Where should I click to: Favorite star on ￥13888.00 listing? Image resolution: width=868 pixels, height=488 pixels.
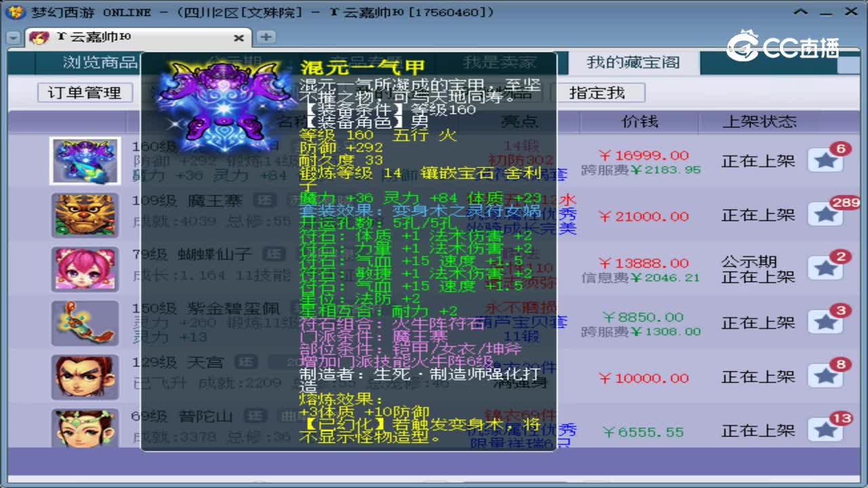pyautogui.click(x=825, y=269)
